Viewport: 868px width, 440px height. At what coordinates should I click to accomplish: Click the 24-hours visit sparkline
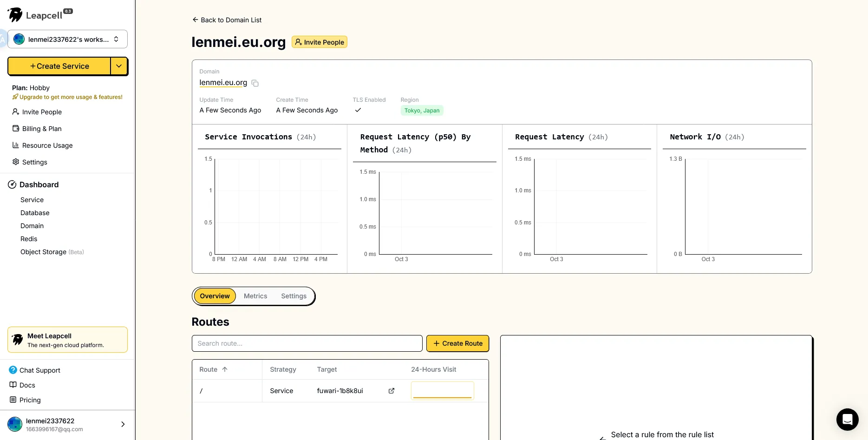[x=442, y=391]
